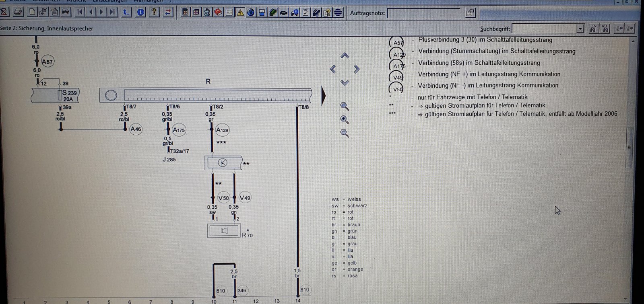Click the red book toolbar icon
This screenshot has height=304, width=644.
pyautogui.click(x=218, y=12)
